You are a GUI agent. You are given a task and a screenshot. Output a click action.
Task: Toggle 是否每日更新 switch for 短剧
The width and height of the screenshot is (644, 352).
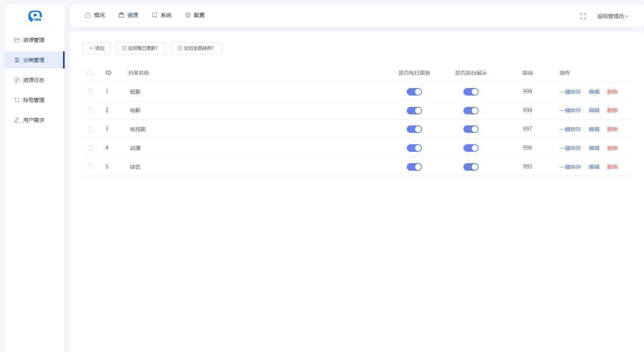(414, 92)
